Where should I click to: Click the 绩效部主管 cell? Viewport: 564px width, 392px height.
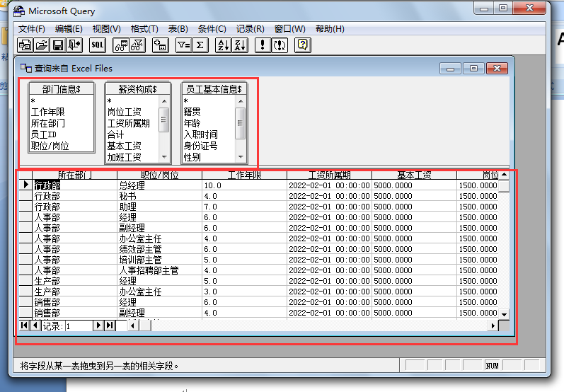click(159, 249)
